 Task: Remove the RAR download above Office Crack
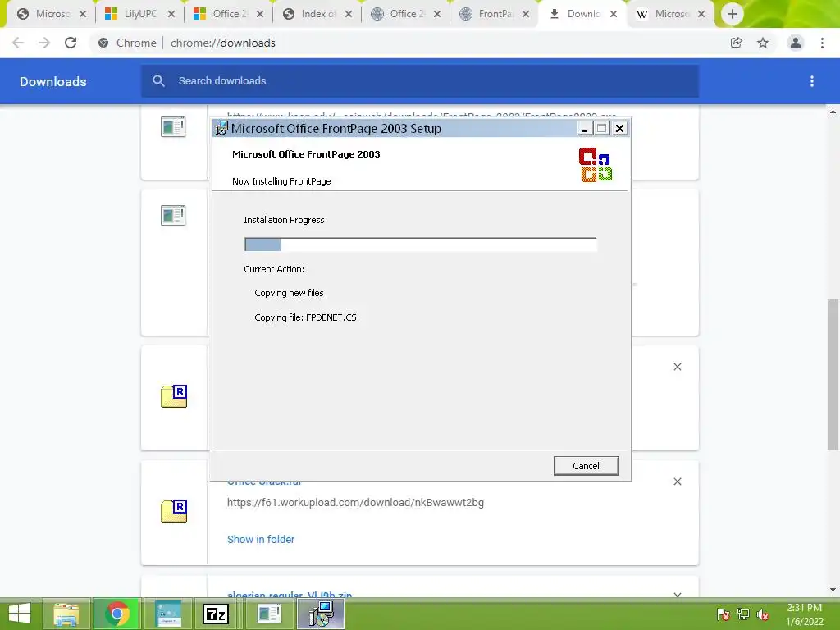click(x=677, y=367)
